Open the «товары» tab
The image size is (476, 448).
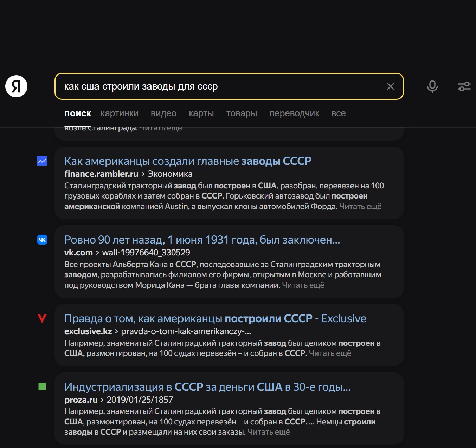tap(242, 113)
